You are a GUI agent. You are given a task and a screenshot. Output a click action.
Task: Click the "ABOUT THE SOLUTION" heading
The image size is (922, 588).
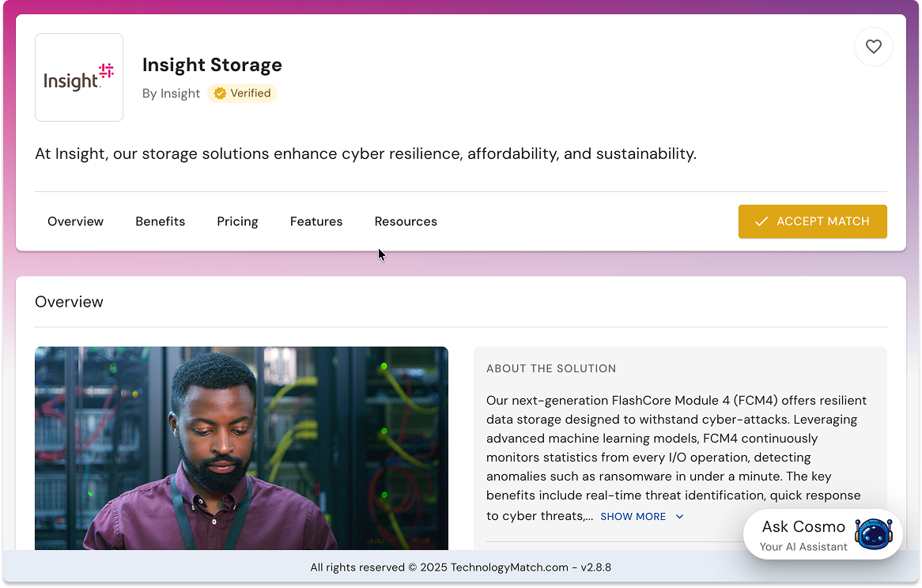[x=551, y=369]
